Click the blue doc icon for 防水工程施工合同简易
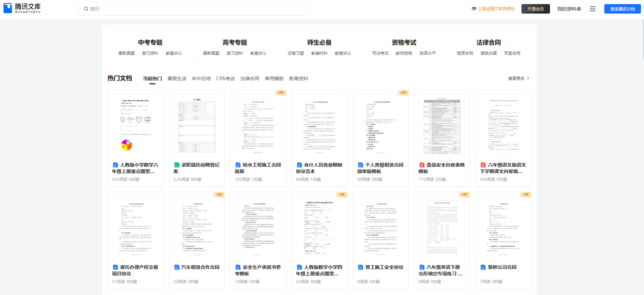The width and height of the screenshot is (644, 295). (238, 165)
